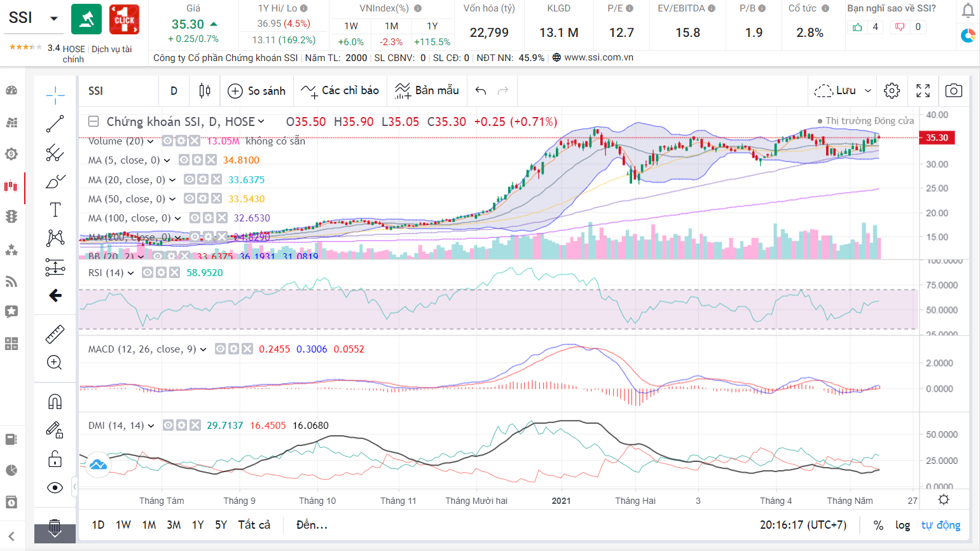Open the pitchfork and Fibonacci tools
Image resolution: width=980 pixels, height=551 pixels.
55,153
